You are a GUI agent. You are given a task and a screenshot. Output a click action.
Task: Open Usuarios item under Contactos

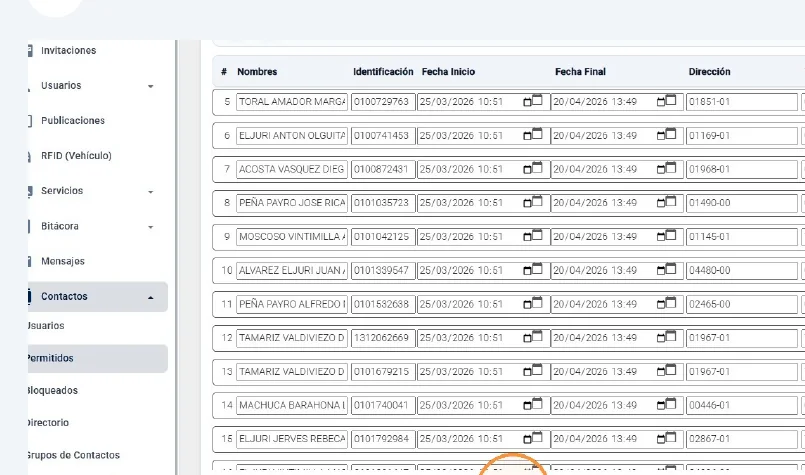click(46, 326)
